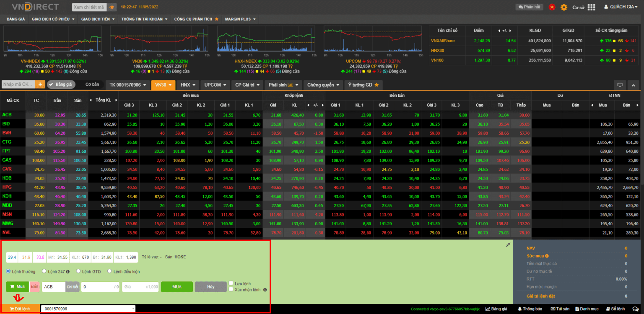The height and width of the screenshot is (314, 644).
Task: Switch price board view to Cơ bản
Action: (x=92, y=85)
